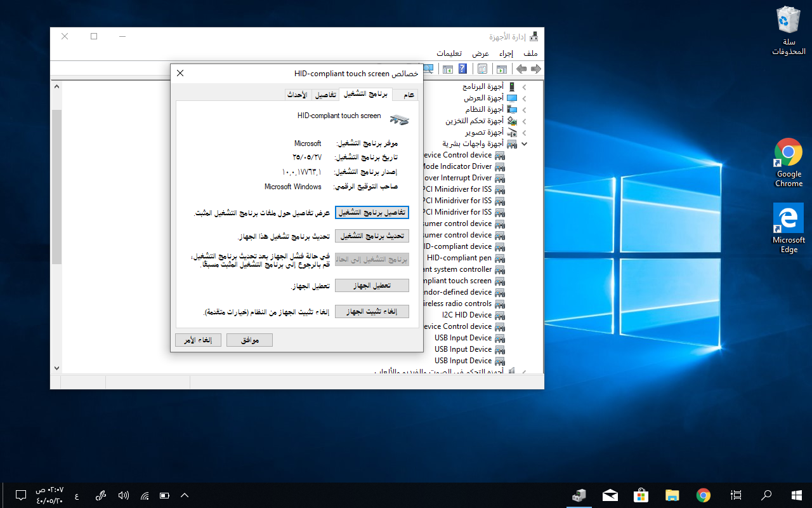Image resolution: width=812 pixels, height=508 pixels.
Task: Click the تعطيل الجهاز button
Action: click(372, 286)
